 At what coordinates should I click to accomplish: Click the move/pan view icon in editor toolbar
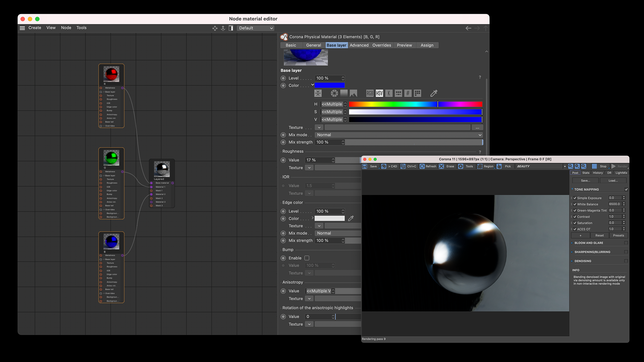215,28
